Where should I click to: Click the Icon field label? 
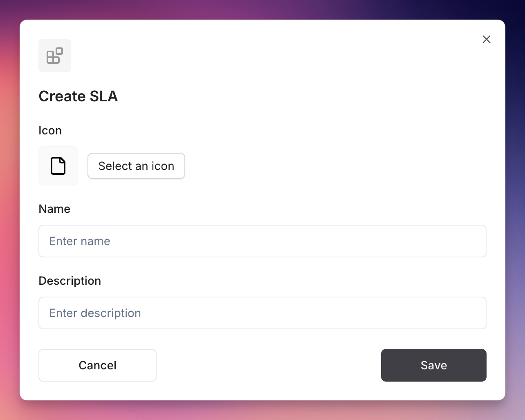click(x=50, y=130)
